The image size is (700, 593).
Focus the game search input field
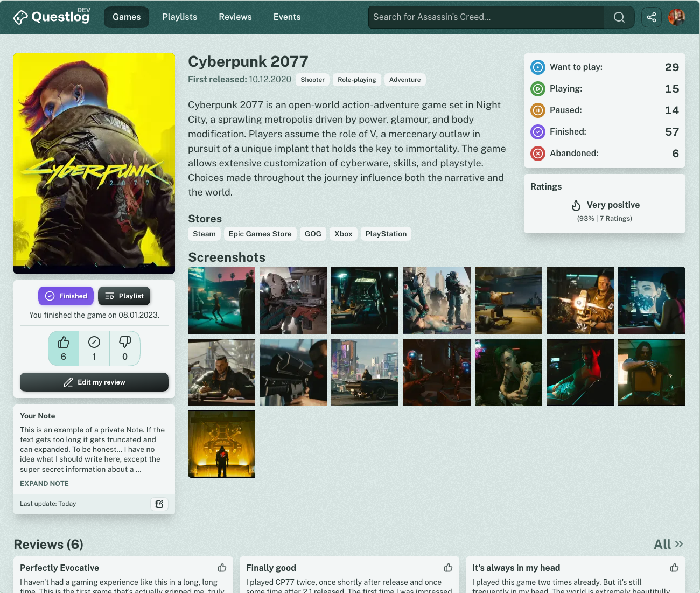coord(486,17)
